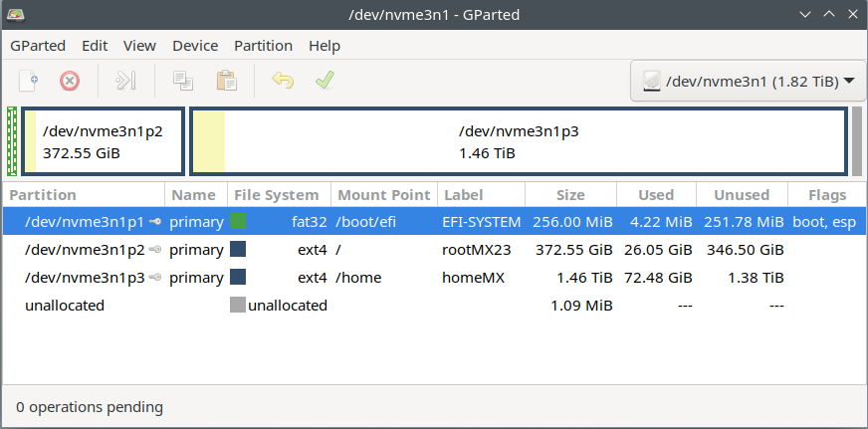Click the Resize/Move partition toolbar icon
Viewport: 868px width, 429px height.
(x=125, y=81)
